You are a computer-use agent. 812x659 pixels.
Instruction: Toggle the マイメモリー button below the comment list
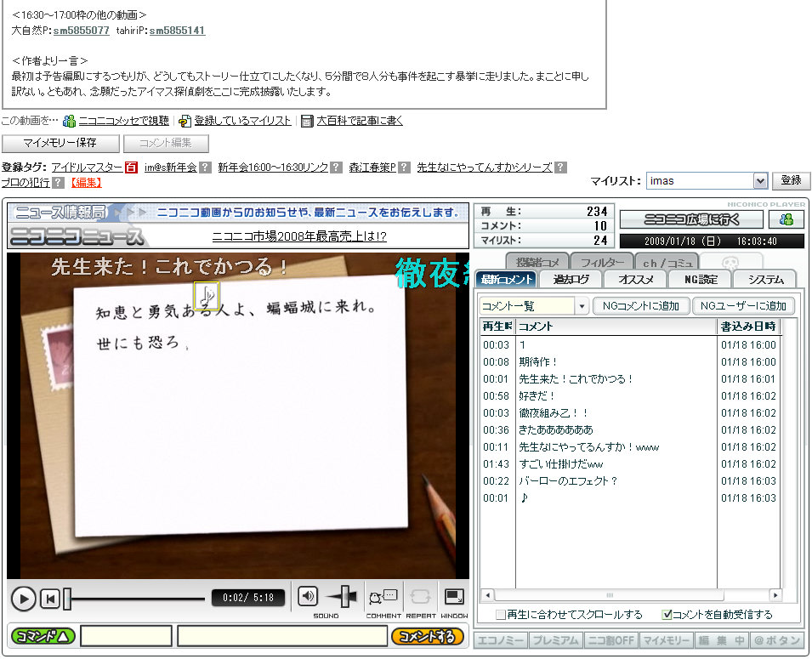[x=666, y=640]
